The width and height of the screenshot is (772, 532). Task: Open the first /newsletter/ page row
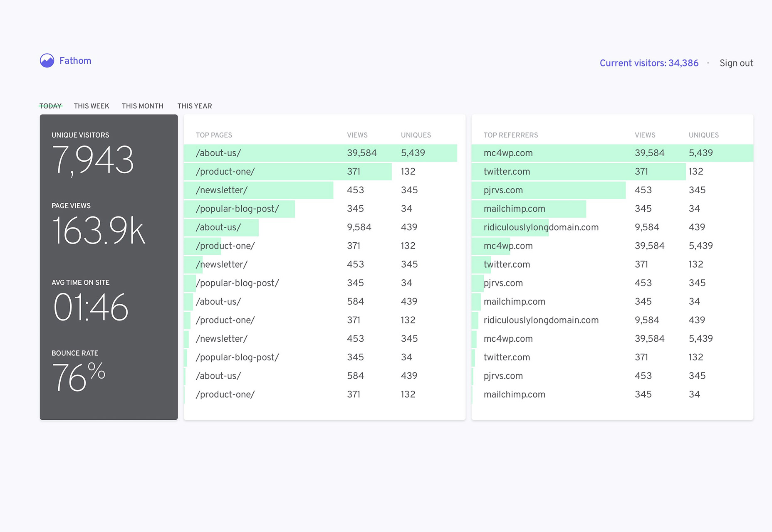coord(324,190)
